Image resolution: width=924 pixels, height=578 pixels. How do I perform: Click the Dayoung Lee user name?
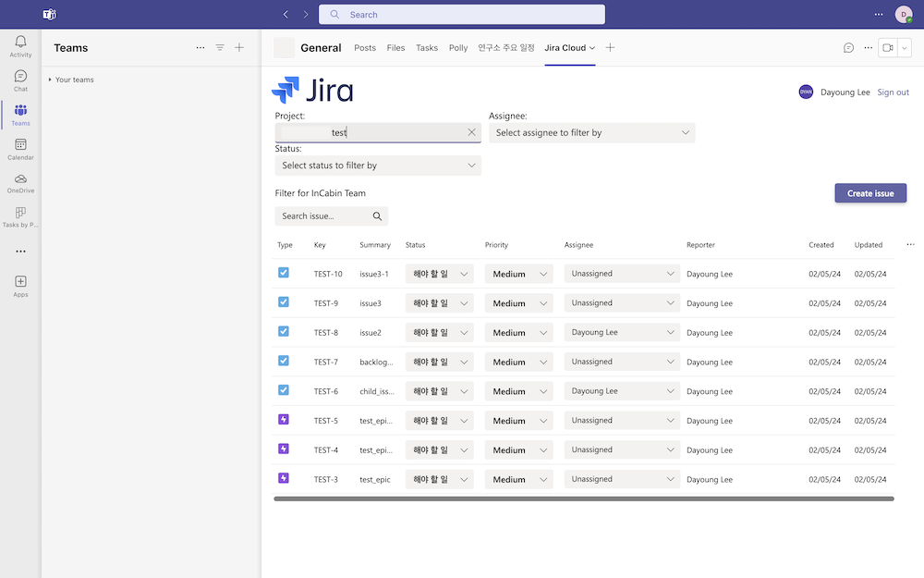[x=845, y=92]
